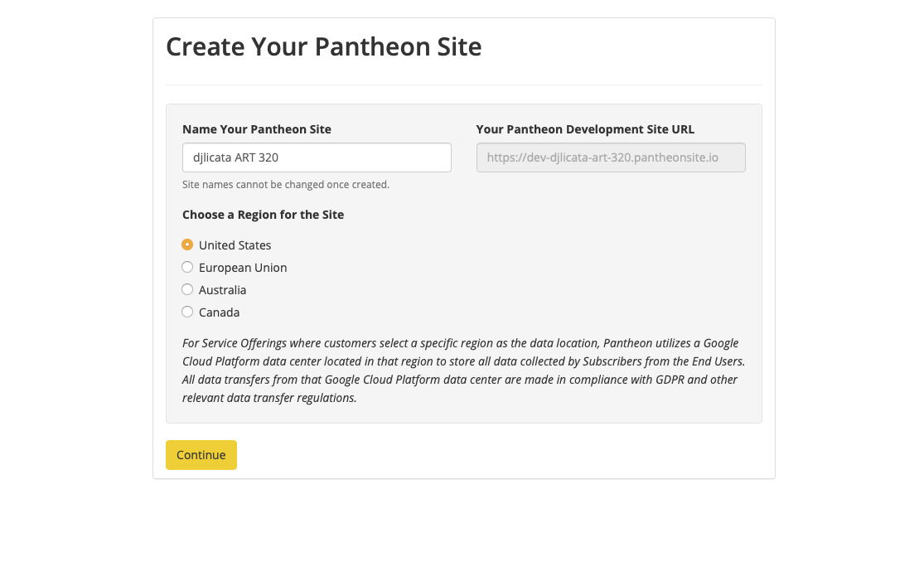This screenshot has height=581, width=924.
Task: Click the Australia label text
Action: point(222,290)
